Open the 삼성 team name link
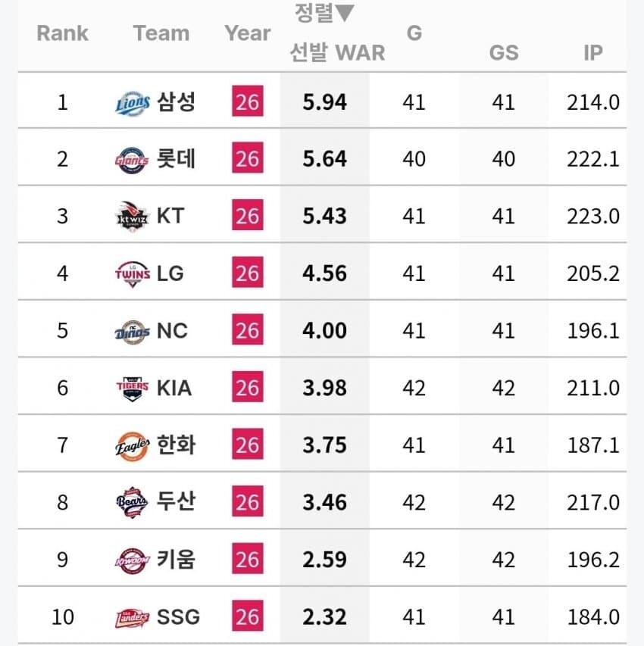644x646 pixels. 176,101
